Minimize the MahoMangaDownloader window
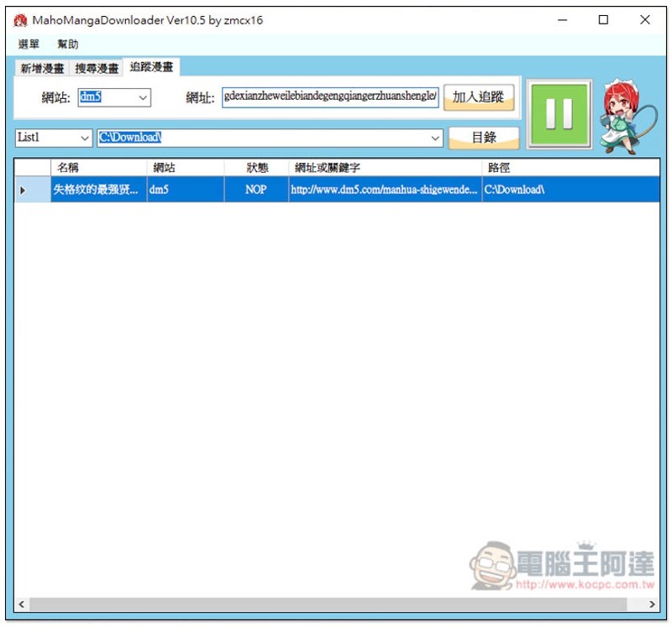The image size is (672, 627). point(562,19)
